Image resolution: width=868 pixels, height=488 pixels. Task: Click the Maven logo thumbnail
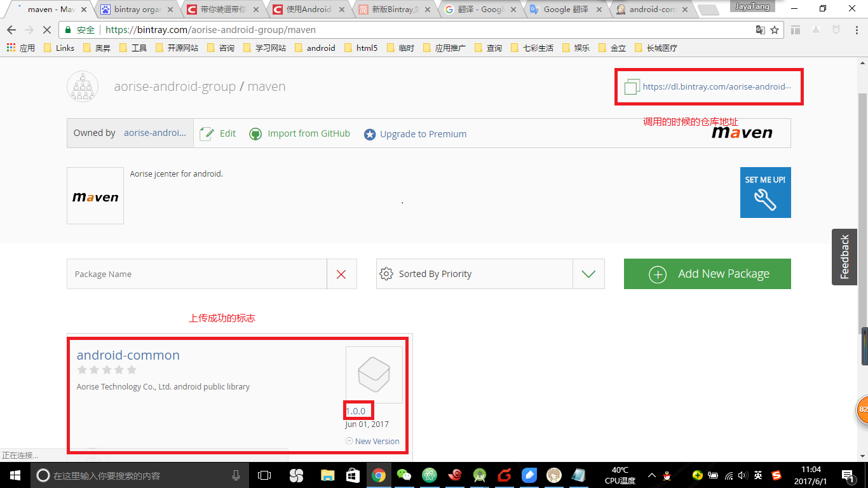pos(95,196)
